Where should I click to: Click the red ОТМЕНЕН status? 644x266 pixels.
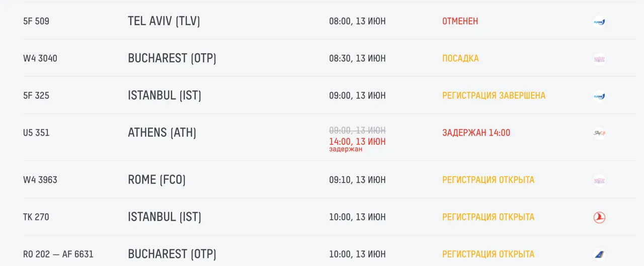click(x=460, y=22)
